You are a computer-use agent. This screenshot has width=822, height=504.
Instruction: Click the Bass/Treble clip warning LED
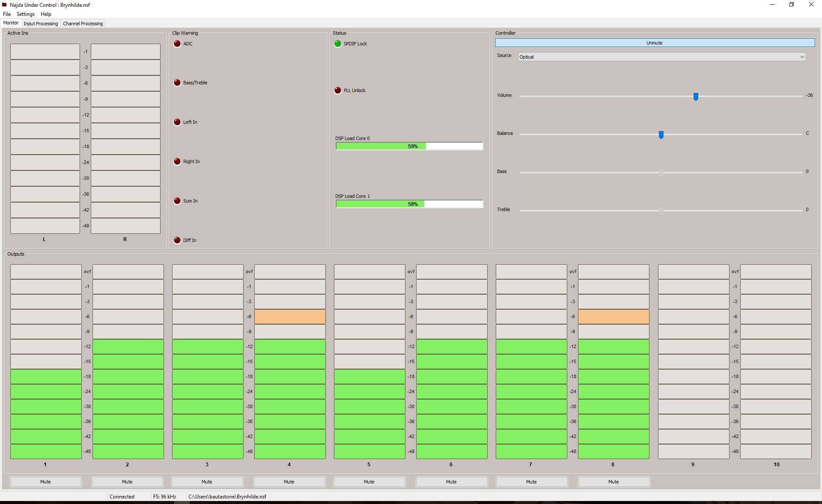coord(177,83)
